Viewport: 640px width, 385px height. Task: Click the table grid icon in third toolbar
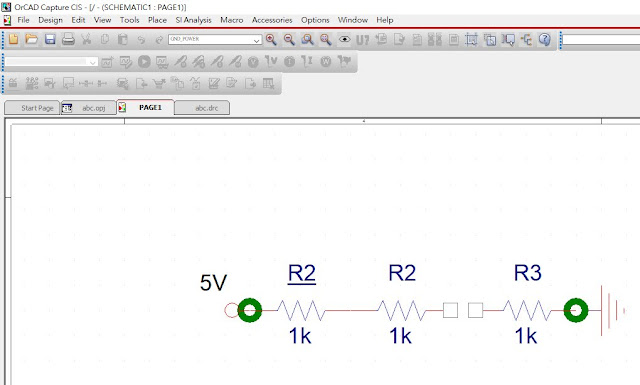[269, 84]
